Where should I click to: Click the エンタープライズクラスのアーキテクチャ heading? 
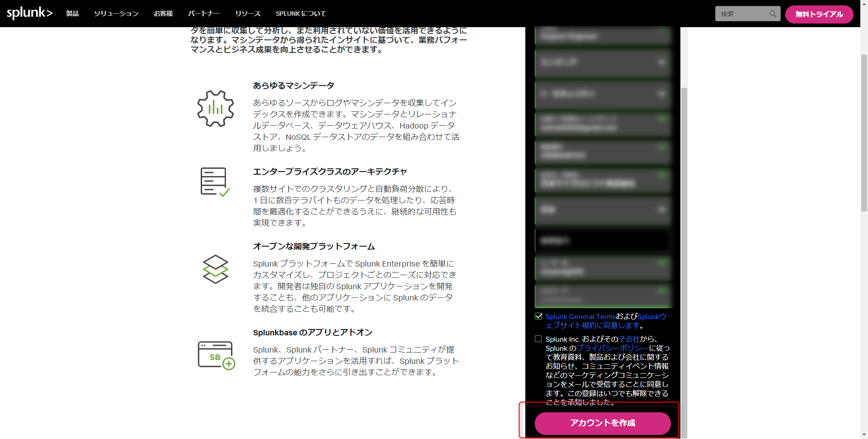(330, 172)
